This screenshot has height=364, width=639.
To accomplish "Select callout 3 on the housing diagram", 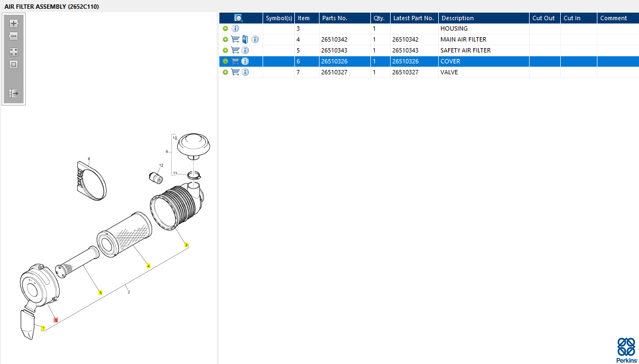I will [x=186, y=245].
